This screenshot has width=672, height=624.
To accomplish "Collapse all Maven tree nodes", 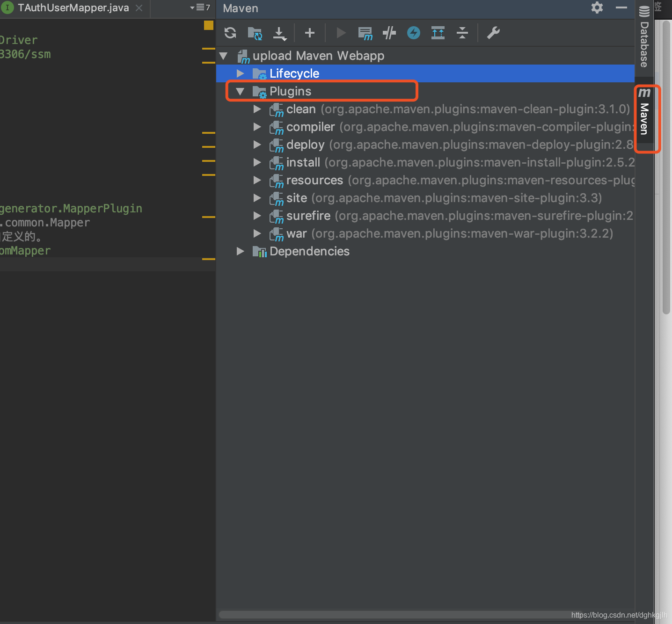I will coord(462,33).
